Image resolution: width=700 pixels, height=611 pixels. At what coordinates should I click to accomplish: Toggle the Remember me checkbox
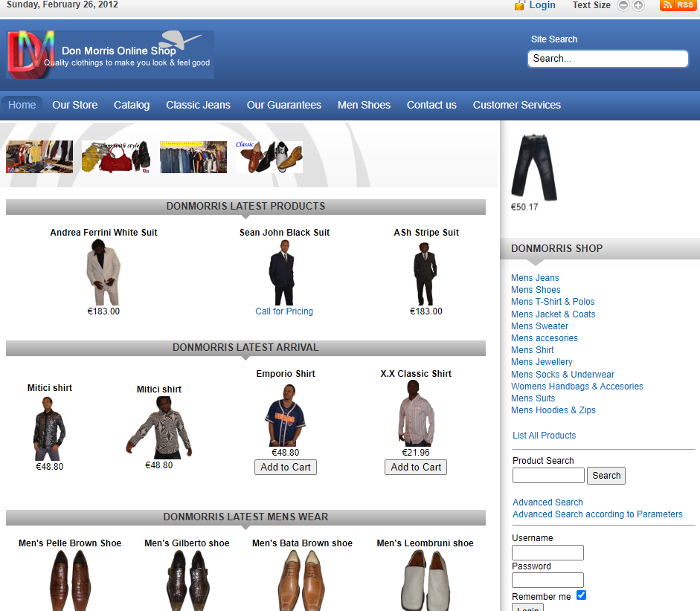581,595
